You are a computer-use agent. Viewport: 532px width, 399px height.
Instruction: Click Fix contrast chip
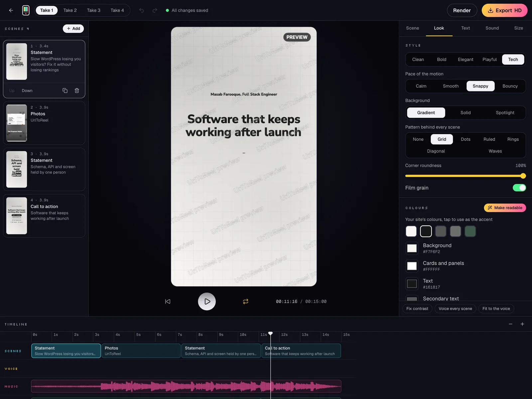417,309
